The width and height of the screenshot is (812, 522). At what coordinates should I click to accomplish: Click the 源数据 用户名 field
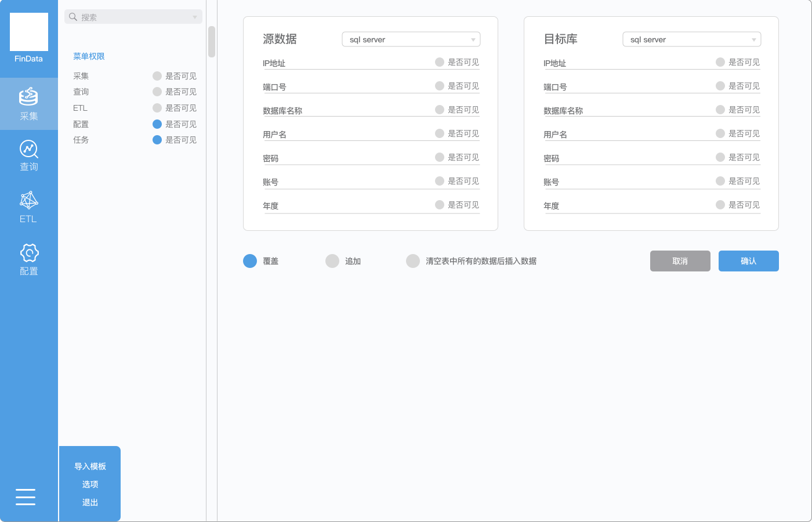click(x=371, y=134)
